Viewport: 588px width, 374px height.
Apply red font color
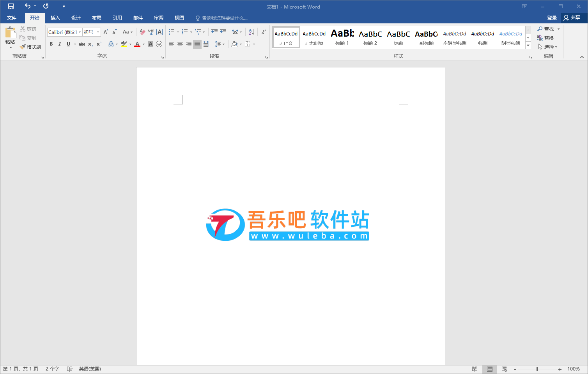pyautogui.click(x=137, y=44)
